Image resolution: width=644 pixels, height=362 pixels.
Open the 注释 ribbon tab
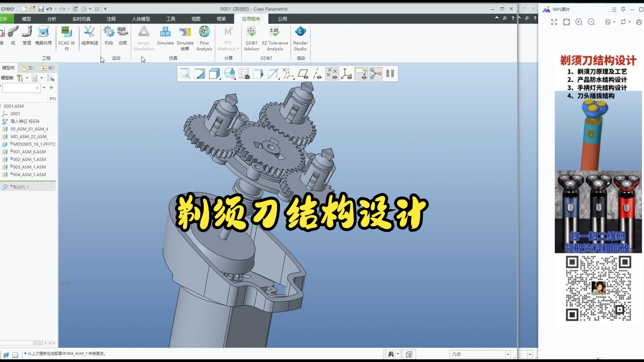[x=111, y=19]
